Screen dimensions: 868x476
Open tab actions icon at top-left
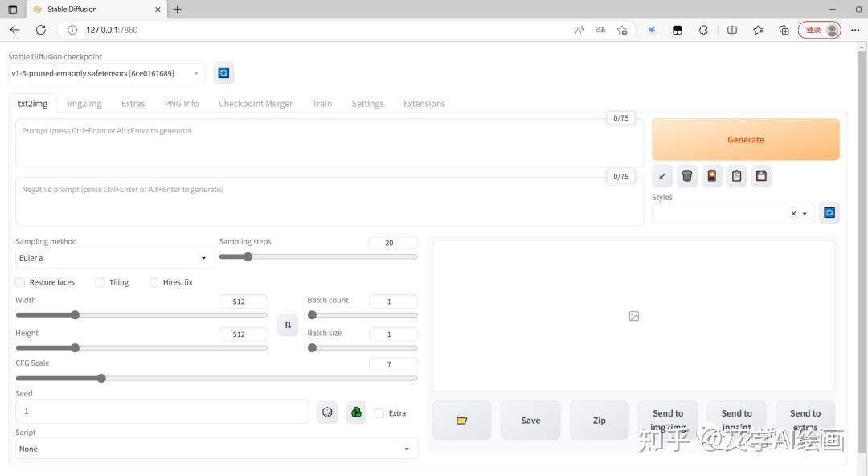[13, 9]
